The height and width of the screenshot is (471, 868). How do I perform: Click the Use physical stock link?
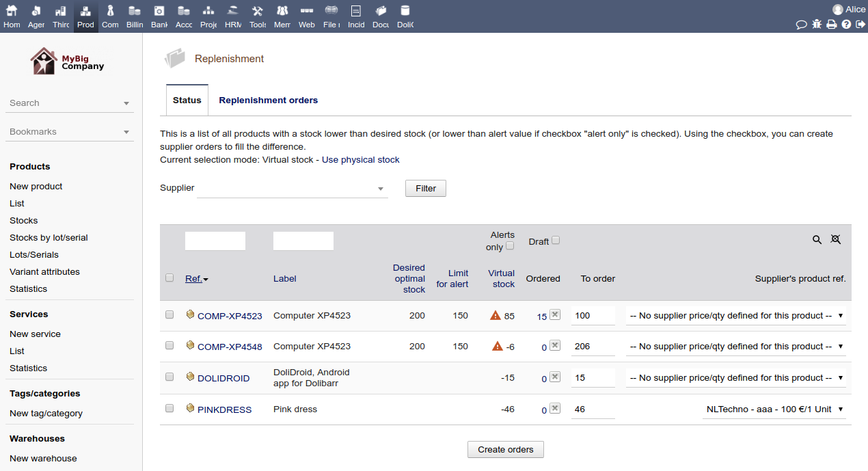coord(360,160)
